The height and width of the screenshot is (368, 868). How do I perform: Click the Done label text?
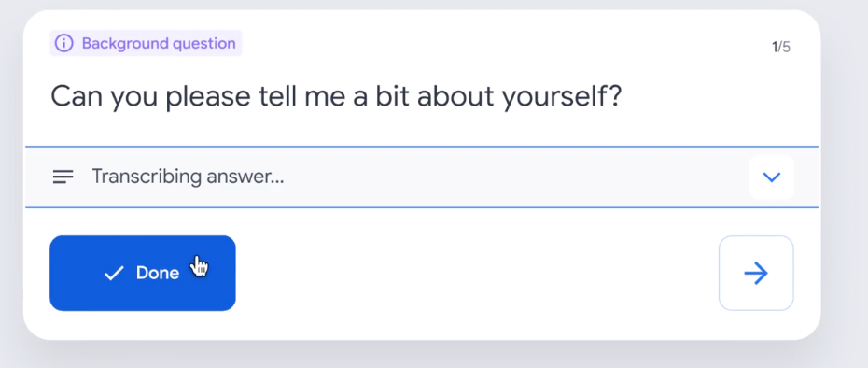(x=158, y=274)
